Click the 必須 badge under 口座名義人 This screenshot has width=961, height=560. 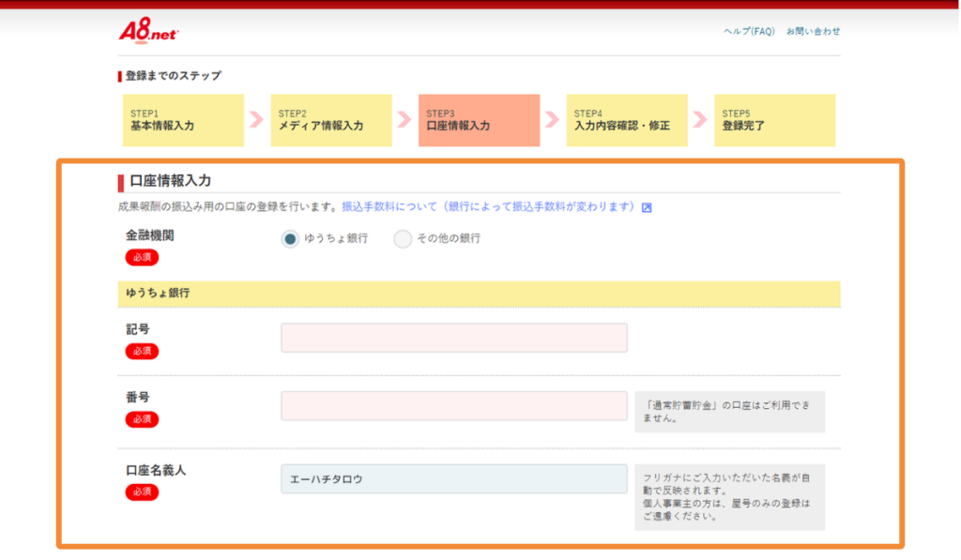click(142, 492)
